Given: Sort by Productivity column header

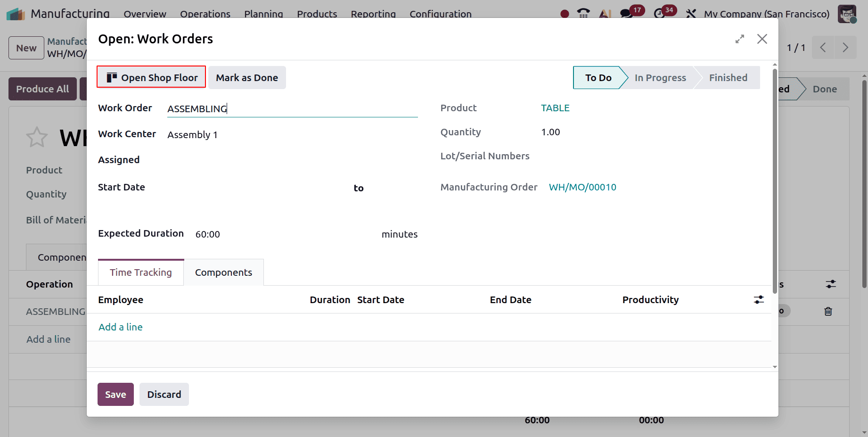Looking at the screenshot, I should tap(650, 300).
